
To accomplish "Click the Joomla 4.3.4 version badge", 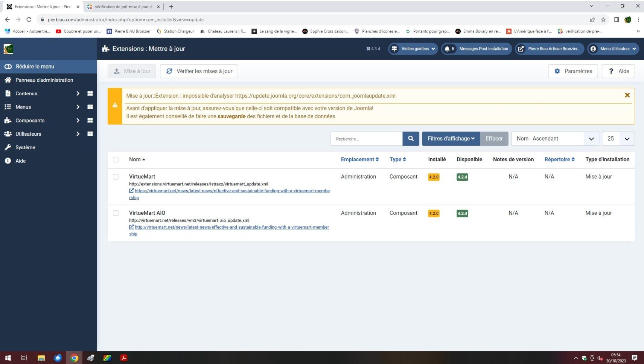I will pos(373,49).
